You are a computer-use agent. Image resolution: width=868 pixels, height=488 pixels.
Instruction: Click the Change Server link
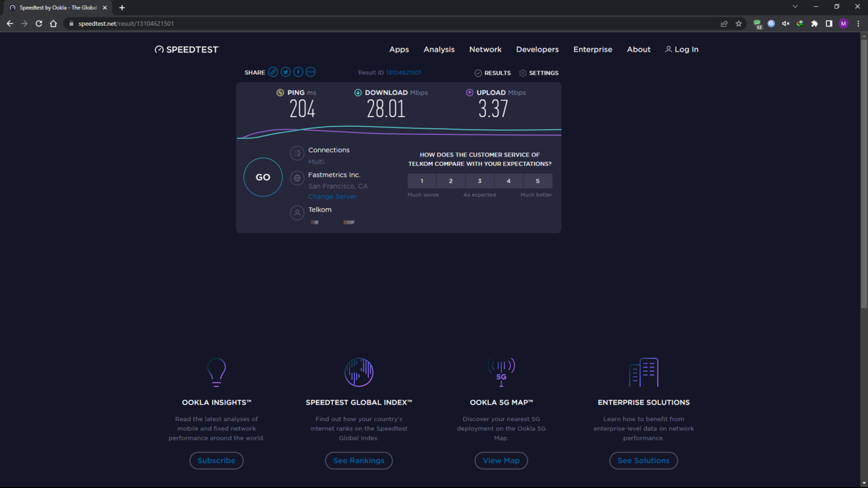[332, 197]
